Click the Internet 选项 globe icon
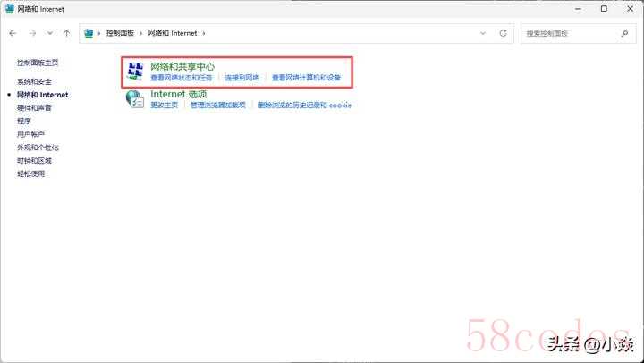Screen dimensions: 644x363 pos(135,99)
